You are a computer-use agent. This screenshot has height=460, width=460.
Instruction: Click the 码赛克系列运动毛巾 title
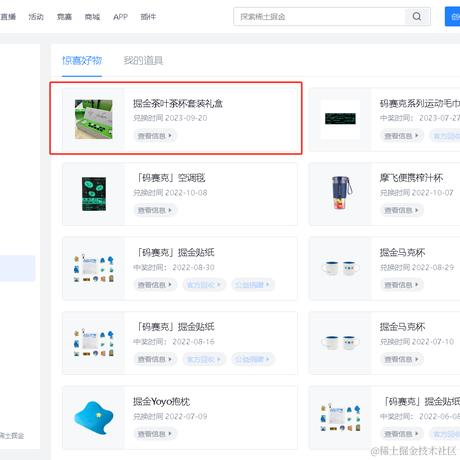point(420,104)
